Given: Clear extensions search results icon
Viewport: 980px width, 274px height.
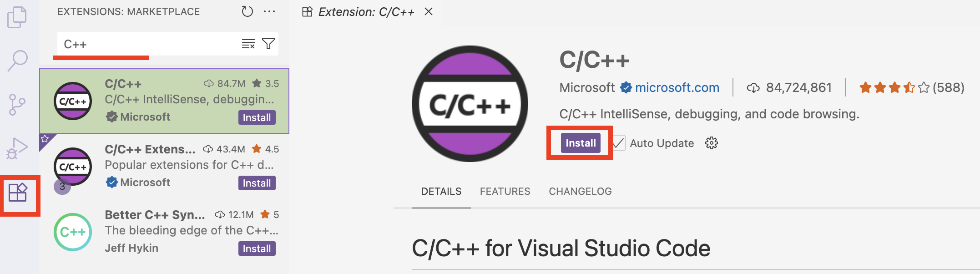Looking at the screenshot, I should pos(248,44).
